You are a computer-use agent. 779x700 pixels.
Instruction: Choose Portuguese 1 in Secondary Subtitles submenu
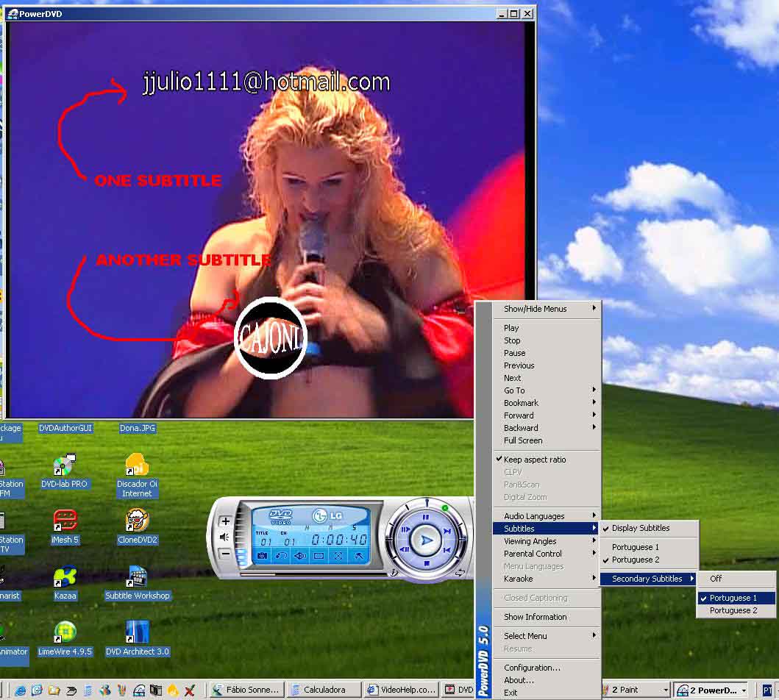[736, 598]
